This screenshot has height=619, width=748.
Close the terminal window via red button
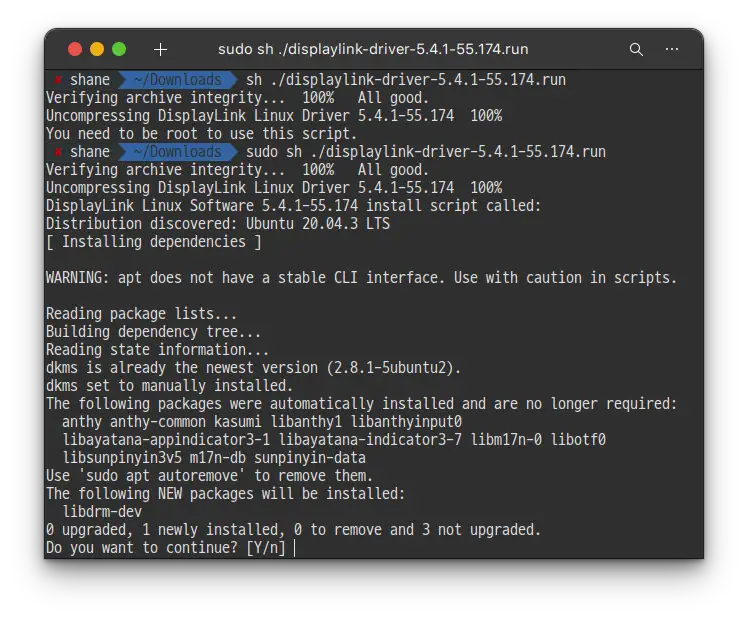tap(75, 49)
